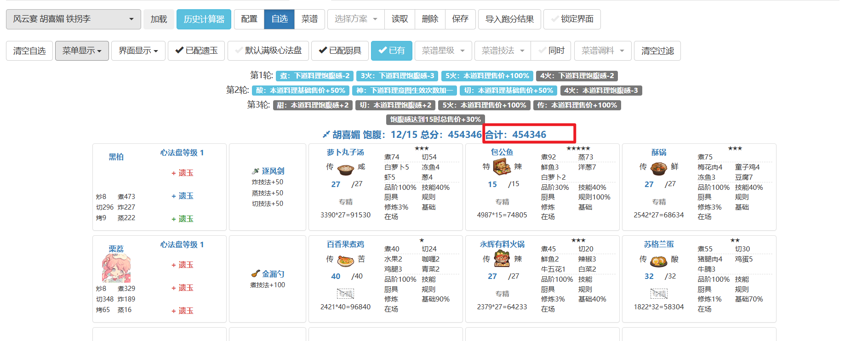868x341 pixels.
Task: Enable 默认满级心法盘
Action: [x=268, y=51]
